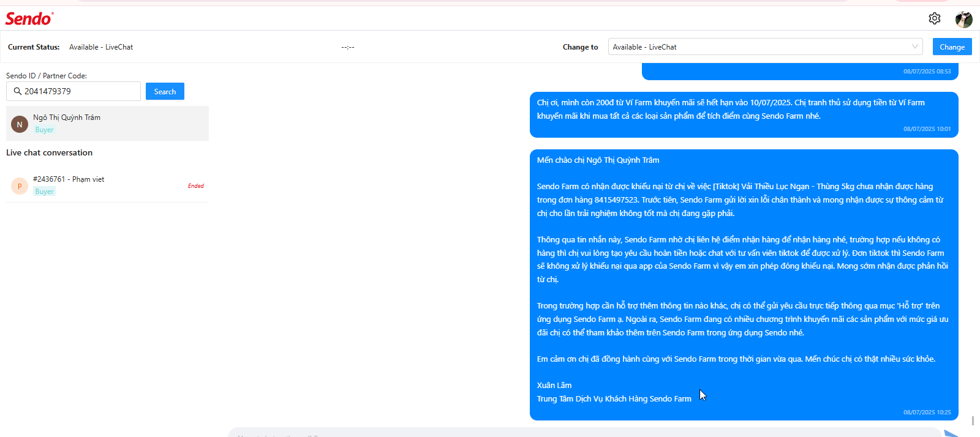Click the Current Status label
This screenshot has width=980, height=437.
[34, 47]
